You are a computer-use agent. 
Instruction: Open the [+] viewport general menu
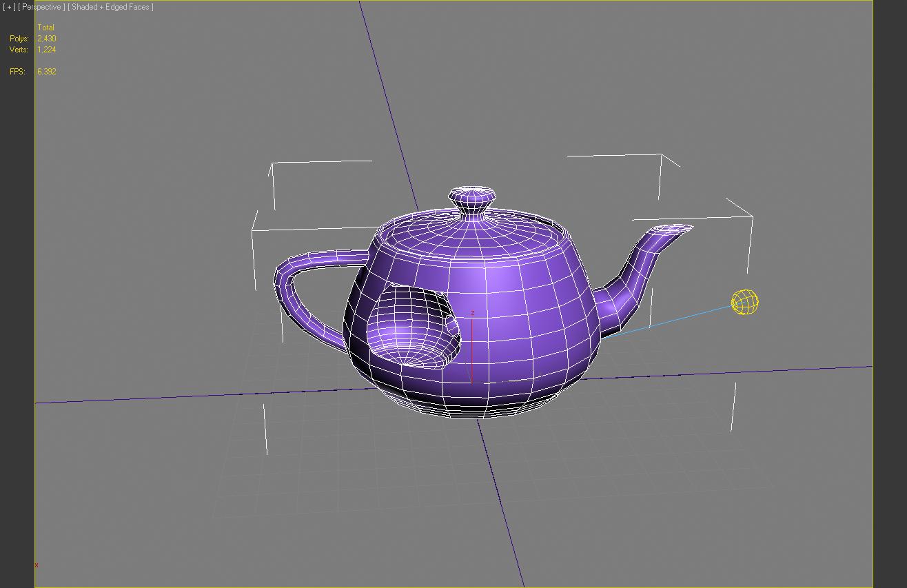(x=9, y=7)
